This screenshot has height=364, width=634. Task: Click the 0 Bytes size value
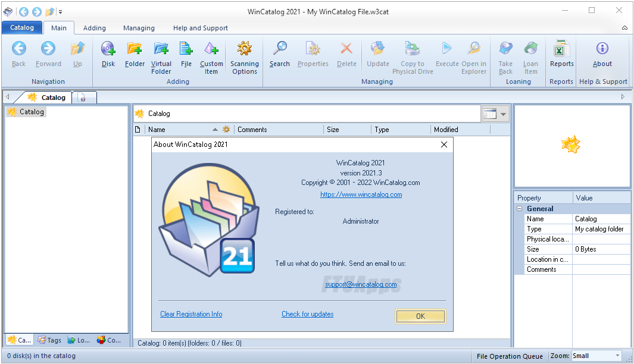(x=601, y=249)
